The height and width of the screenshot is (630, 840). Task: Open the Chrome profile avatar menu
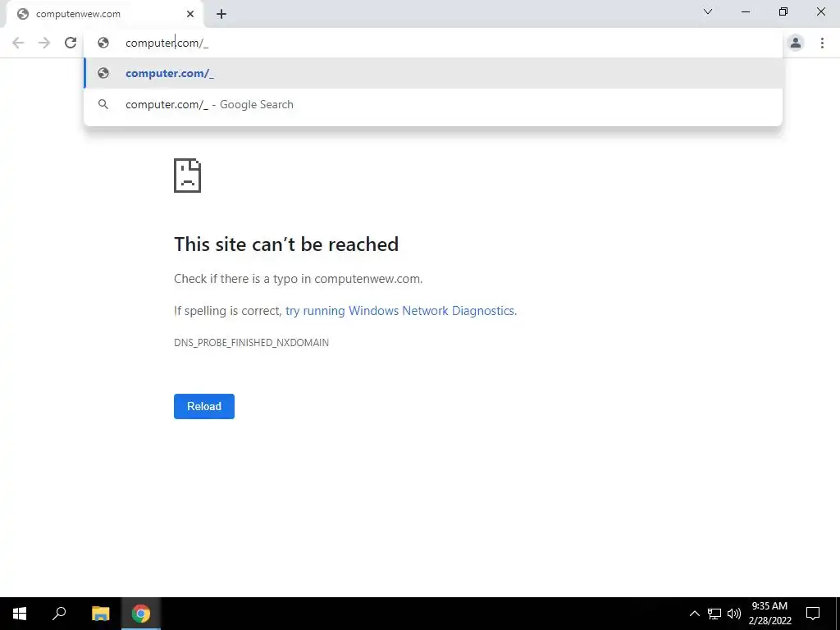click(x=796, y=43)
